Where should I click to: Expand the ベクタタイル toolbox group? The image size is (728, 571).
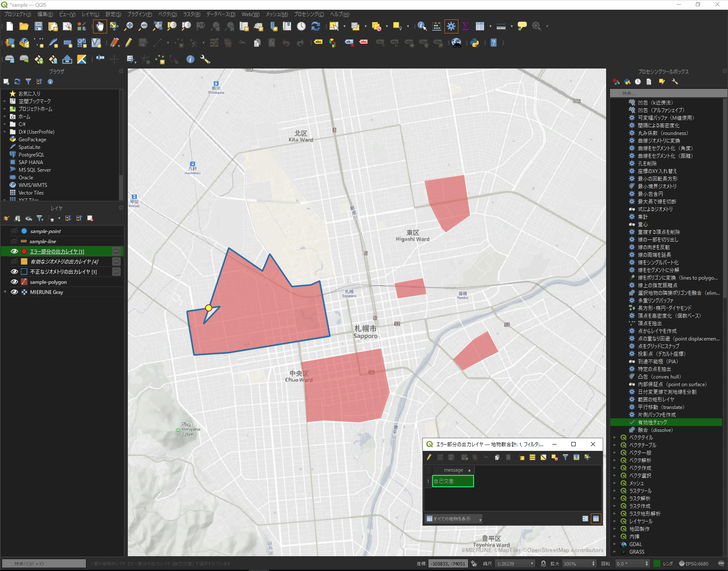click(615, 438)
